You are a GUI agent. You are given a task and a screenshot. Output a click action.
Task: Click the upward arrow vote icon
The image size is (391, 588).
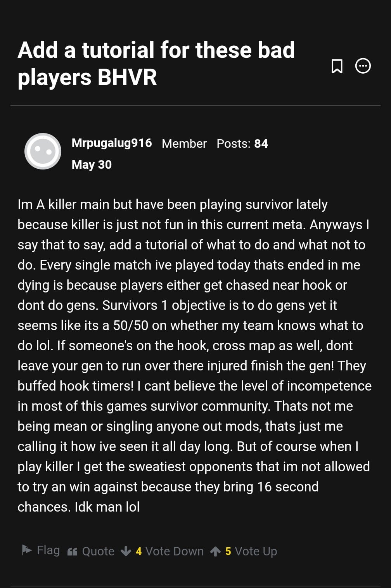click(x=215, y=551)
